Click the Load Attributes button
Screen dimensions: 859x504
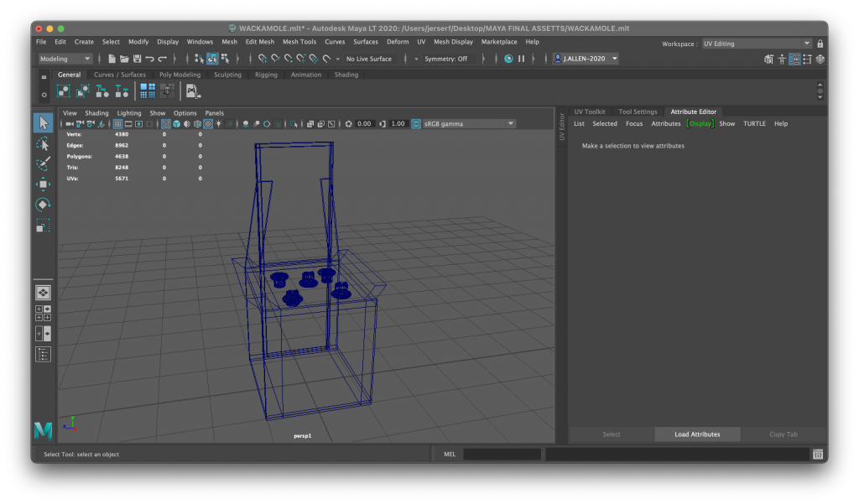[x=697, y=434]
